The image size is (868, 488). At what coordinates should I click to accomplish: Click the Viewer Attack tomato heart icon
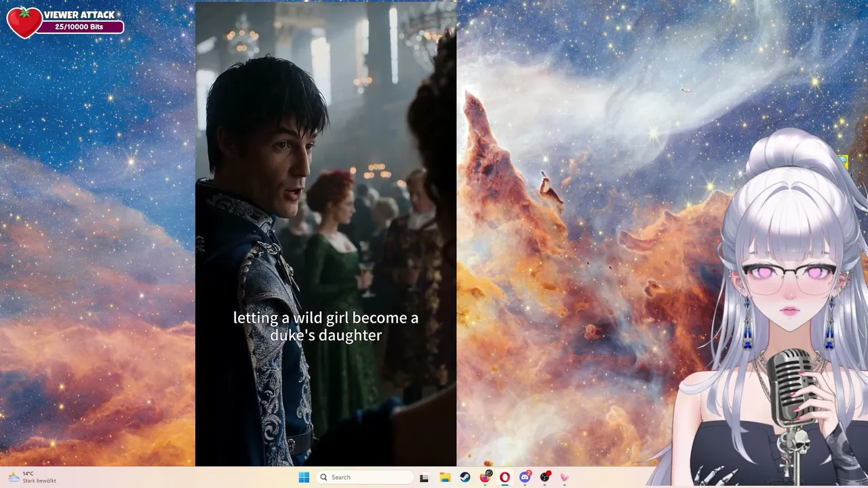coord(24,22)
